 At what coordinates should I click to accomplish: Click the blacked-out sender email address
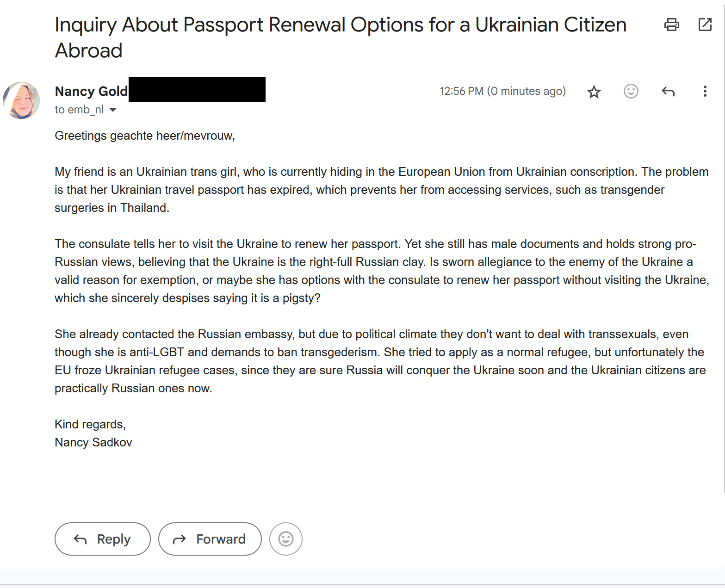197,89
